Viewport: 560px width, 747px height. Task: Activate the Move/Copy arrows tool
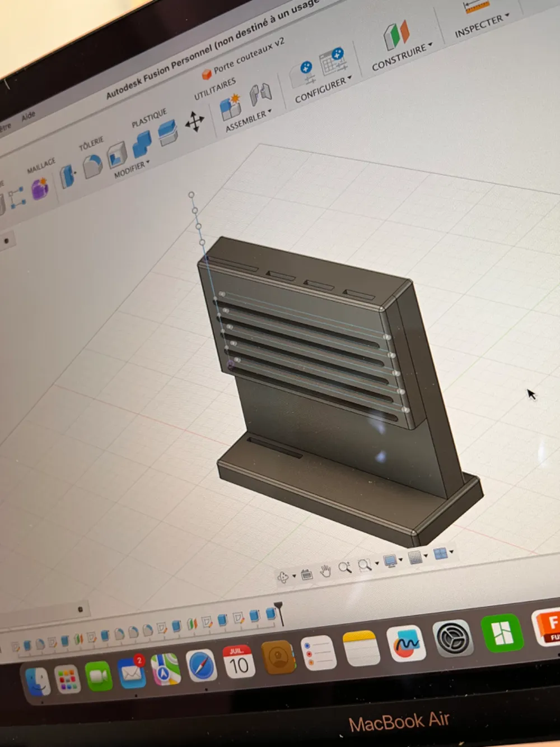coord(194,121)
